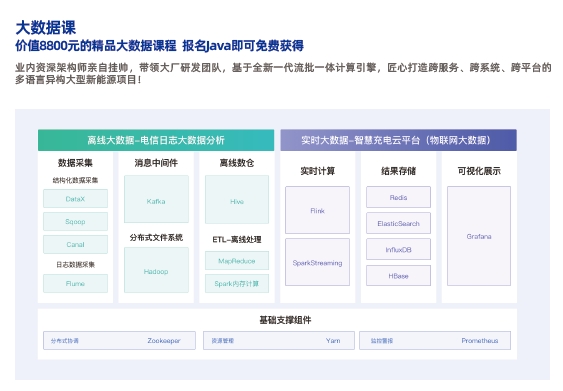Click the 价值8800元的精品大数据课程 subtitle

(96, 46)
